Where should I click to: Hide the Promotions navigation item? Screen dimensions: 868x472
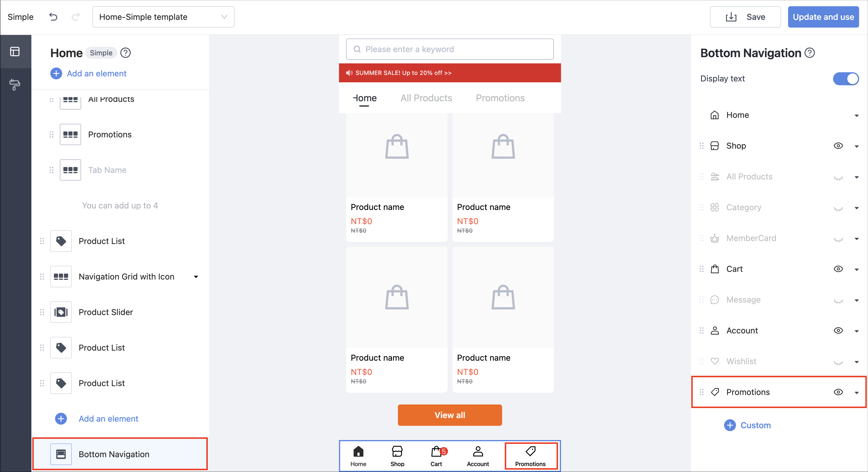tap(838, 392)
